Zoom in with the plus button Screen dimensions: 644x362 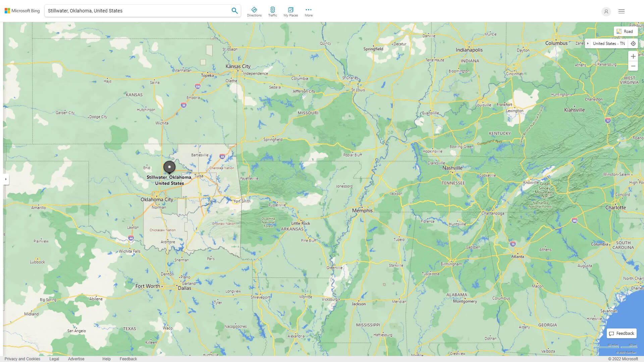click(633, 56)
